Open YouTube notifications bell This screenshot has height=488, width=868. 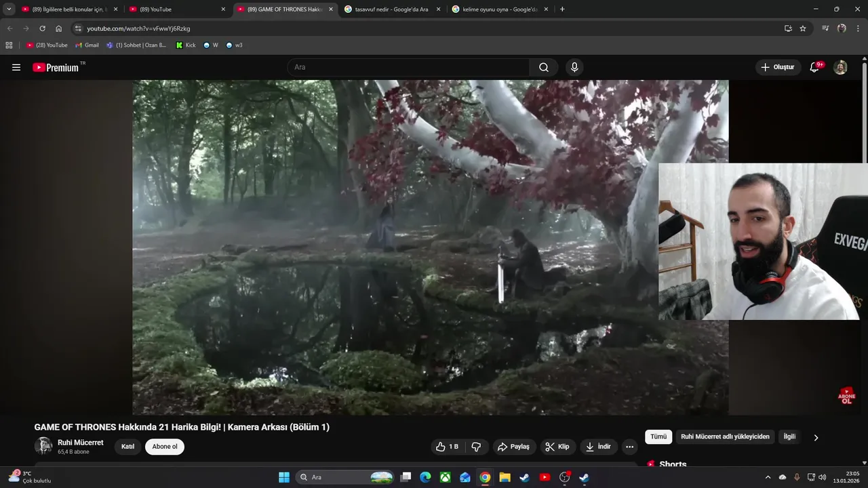815,67
